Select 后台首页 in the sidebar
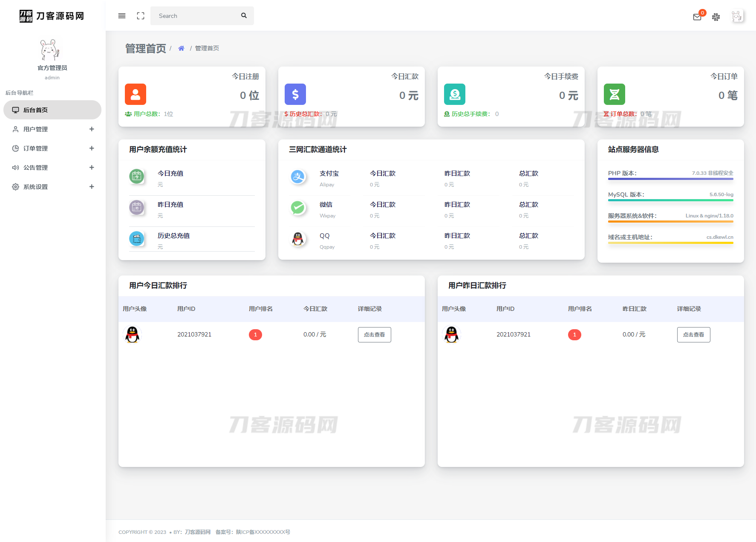 [52, 110]
